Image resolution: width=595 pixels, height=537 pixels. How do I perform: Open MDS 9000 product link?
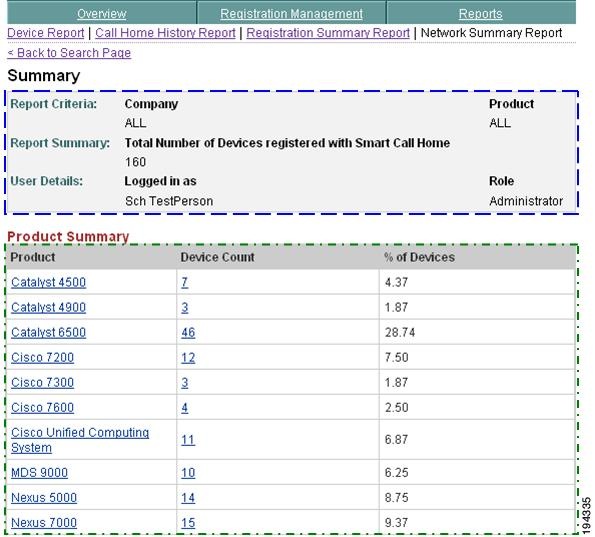39,472
